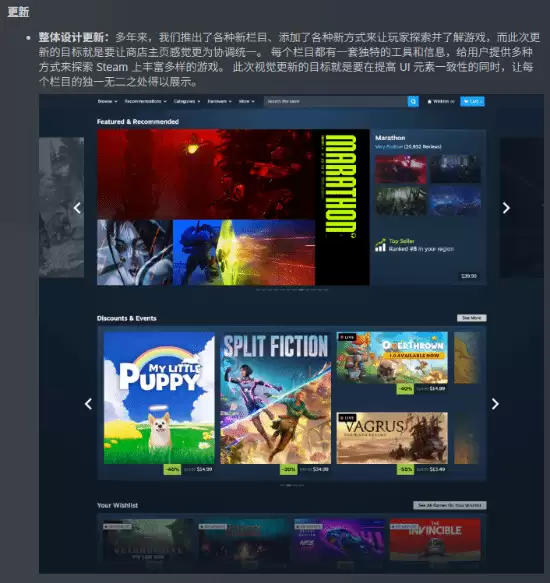Screen dimensions: 550x583
Task: Show next Discounts & Events page arrow
Action: 495,404
